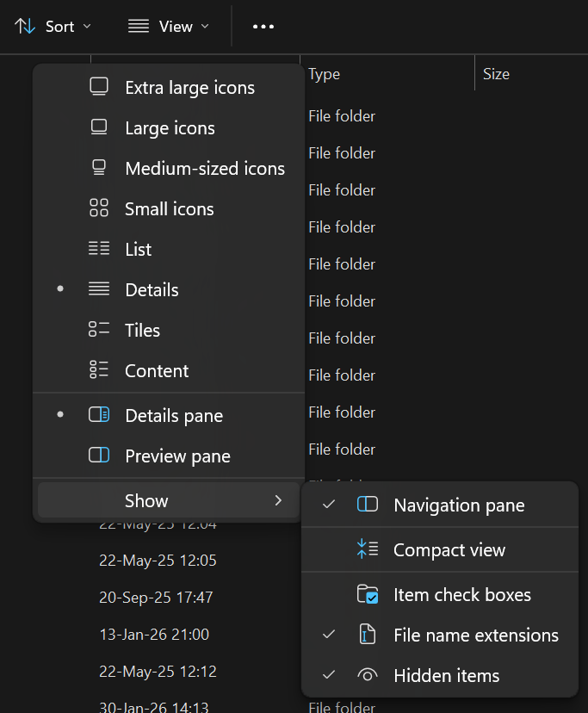
Task: Expand the Show submenu arrow
Action: 278,500
